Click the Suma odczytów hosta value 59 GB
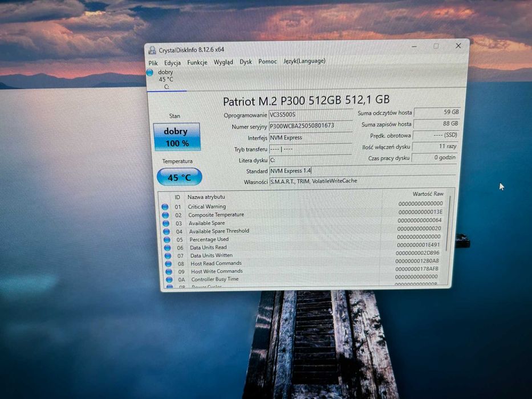Viewport: 532px width, 399px height. point(437,112)
